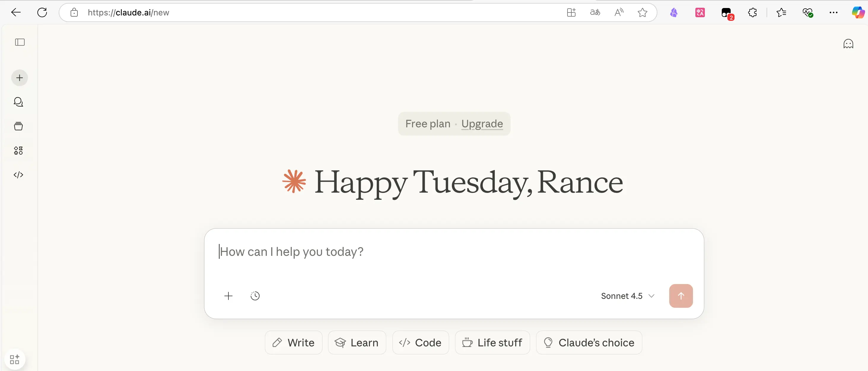Select the Learn suggestion chip

point(357,343)
